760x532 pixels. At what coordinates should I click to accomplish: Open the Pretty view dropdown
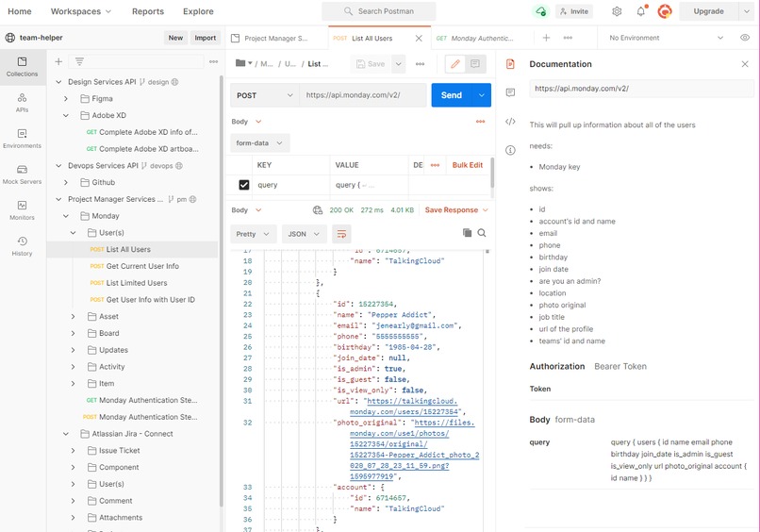(x=253, y=234)
